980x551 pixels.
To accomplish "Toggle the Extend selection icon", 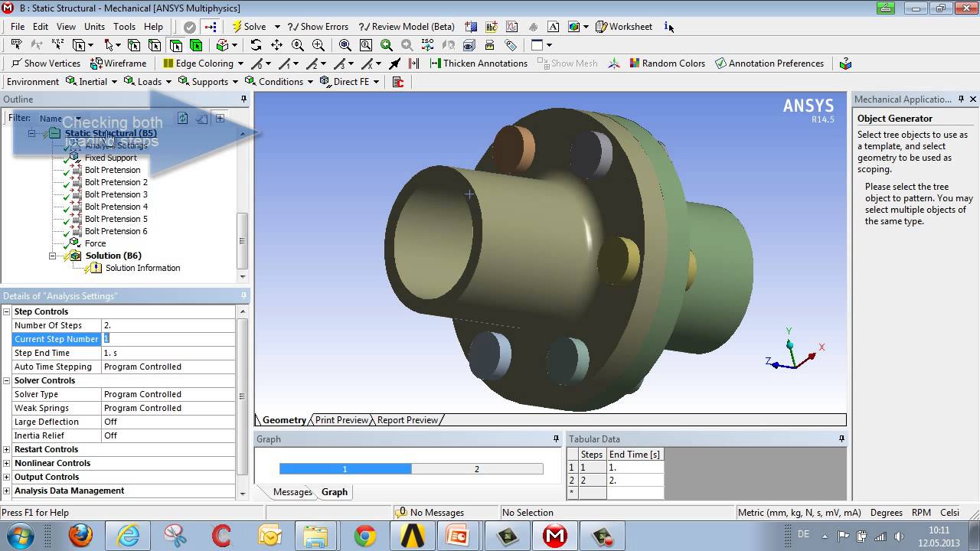I will (x=222, y=45).
